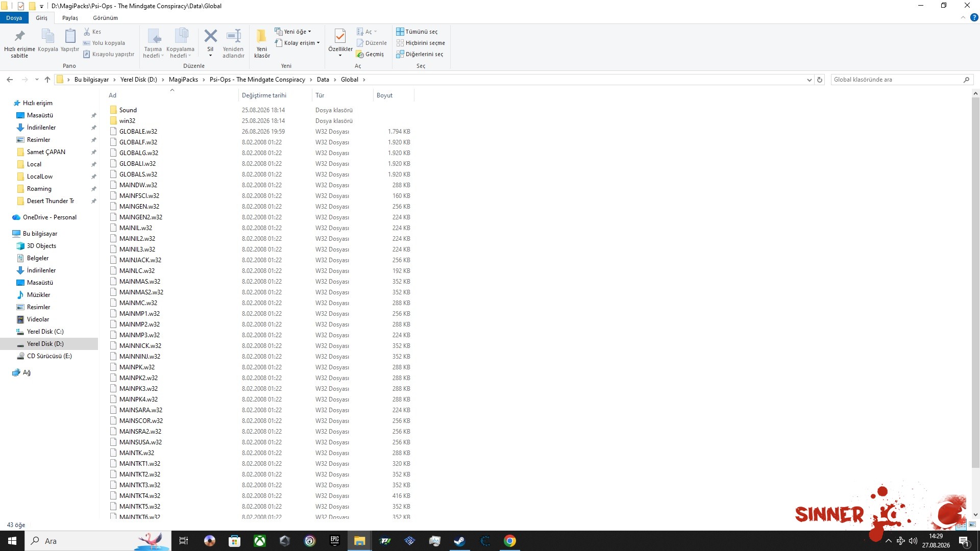Switch to the Paylaş ribbon tab
The image size is (980, 551).
[70, 18]
